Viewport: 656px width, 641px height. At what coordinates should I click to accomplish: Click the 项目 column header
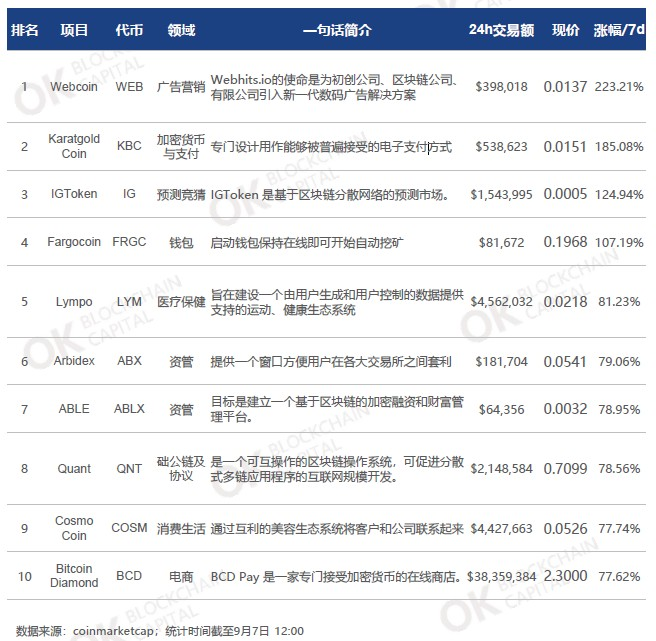point(74,30)
